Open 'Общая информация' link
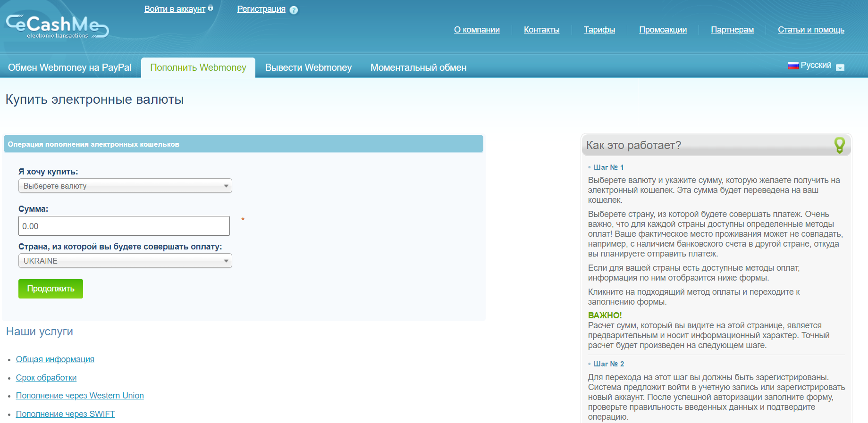The width and height of the screenshot is (868, 423). point(55,359)
